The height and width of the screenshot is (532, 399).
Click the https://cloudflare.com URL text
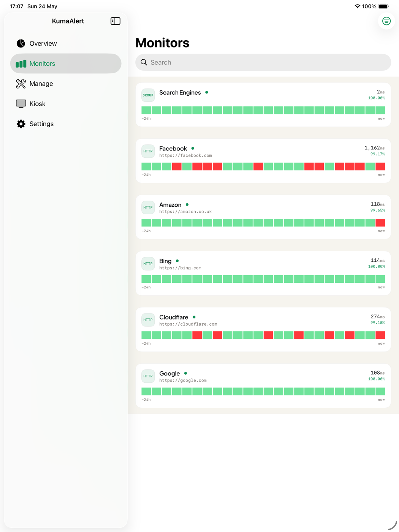point(188,324)
